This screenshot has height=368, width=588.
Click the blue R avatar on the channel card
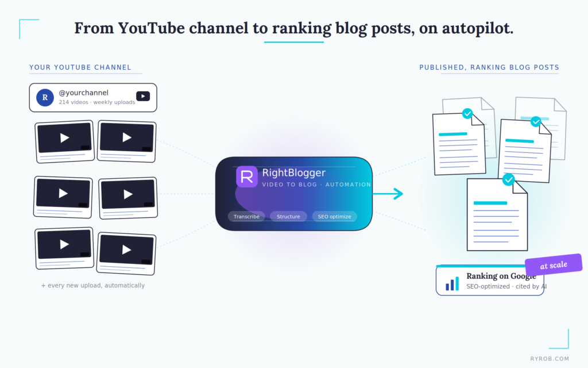pos(45,97)
